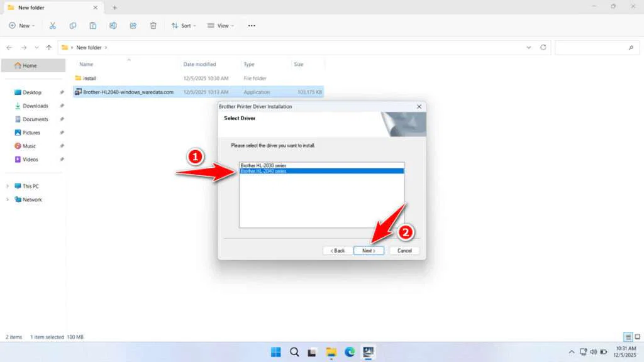Paste from the clipboard
Viewport: 644px width, 362px height.
pyautogui.click(x=93, y=25)
